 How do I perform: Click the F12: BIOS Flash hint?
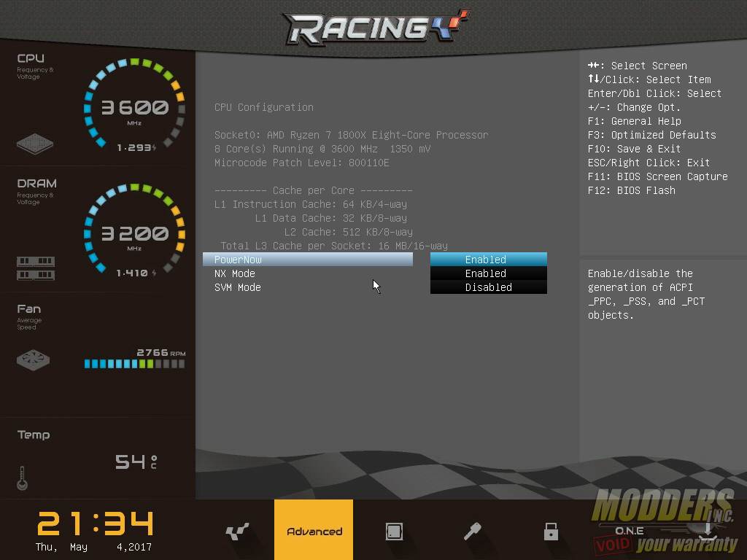point(631,190)
